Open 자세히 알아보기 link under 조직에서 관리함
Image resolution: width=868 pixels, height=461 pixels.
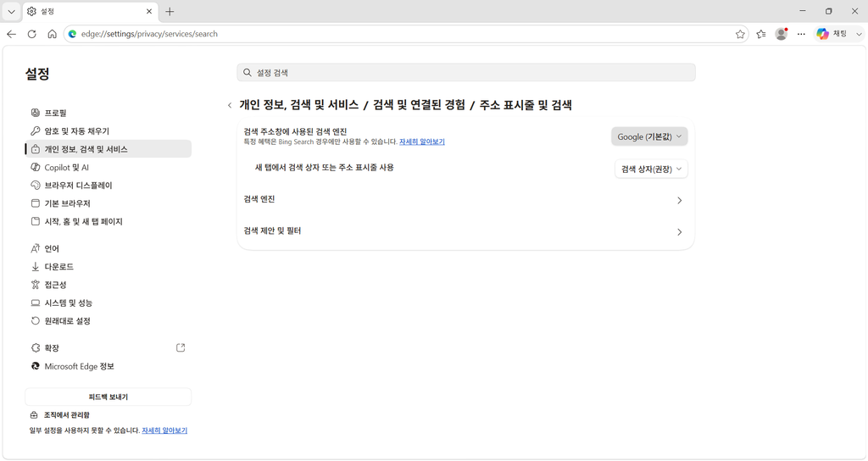tap(164, 430)
